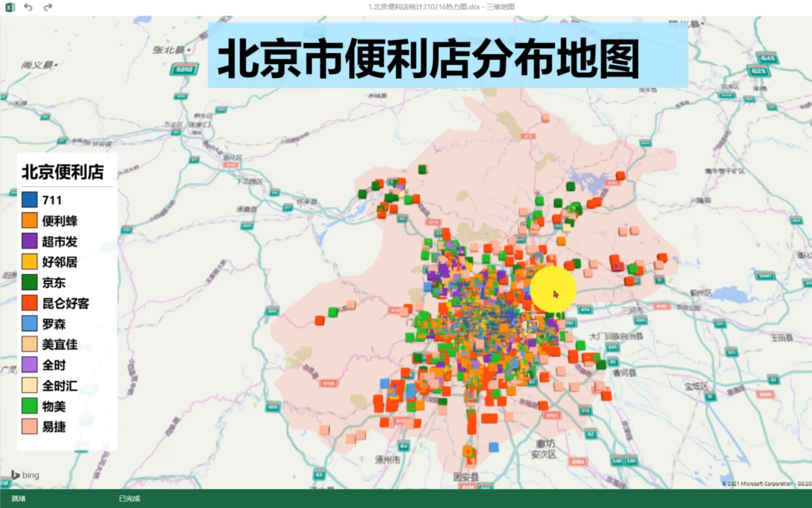Click the Microsoft Corporation copyright notice
Screen dimensions: 812x508
767,484
